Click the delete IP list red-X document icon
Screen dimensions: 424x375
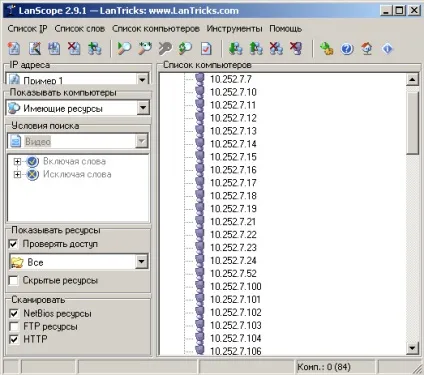click(x=74, y=49)
